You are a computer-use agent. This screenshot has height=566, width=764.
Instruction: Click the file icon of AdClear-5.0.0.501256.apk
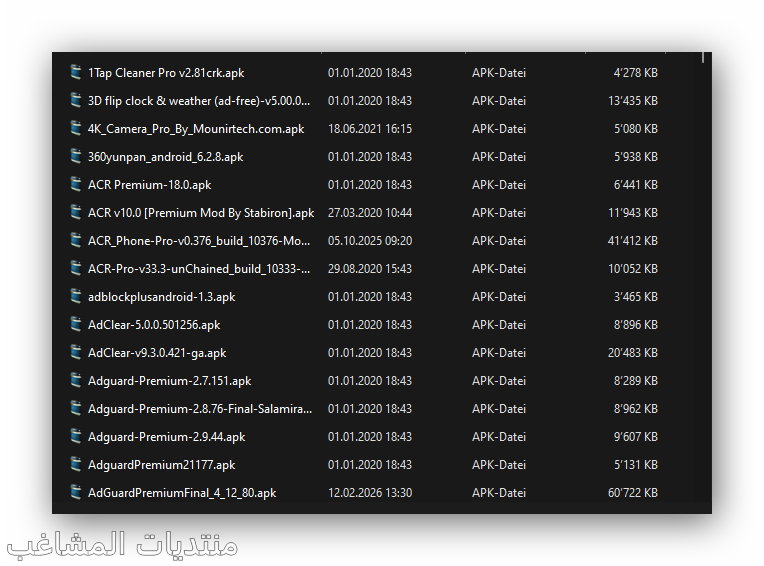[x=76, y=324]
